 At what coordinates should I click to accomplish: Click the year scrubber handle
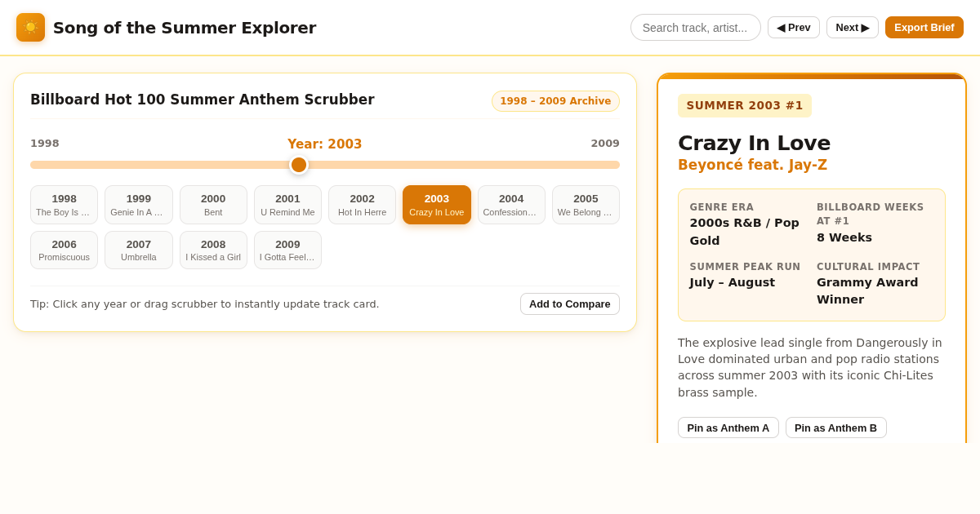pos(299,165)
